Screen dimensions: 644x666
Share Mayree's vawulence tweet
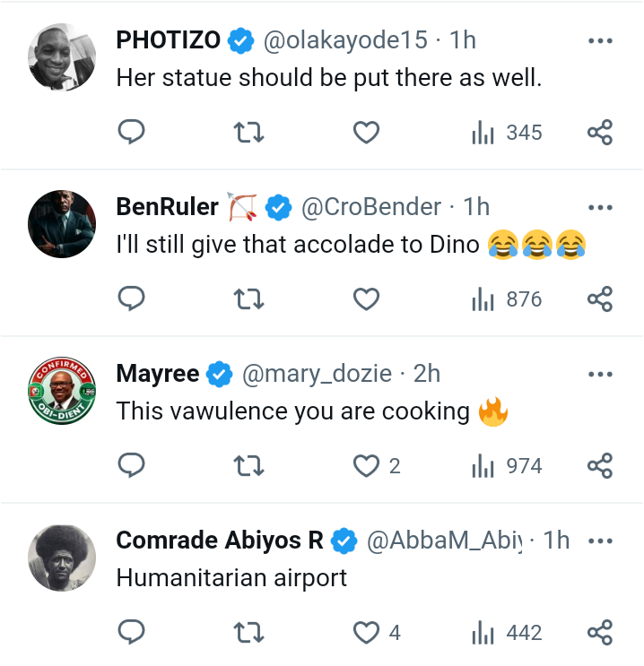pyautogui.click(x=599, y=466)
